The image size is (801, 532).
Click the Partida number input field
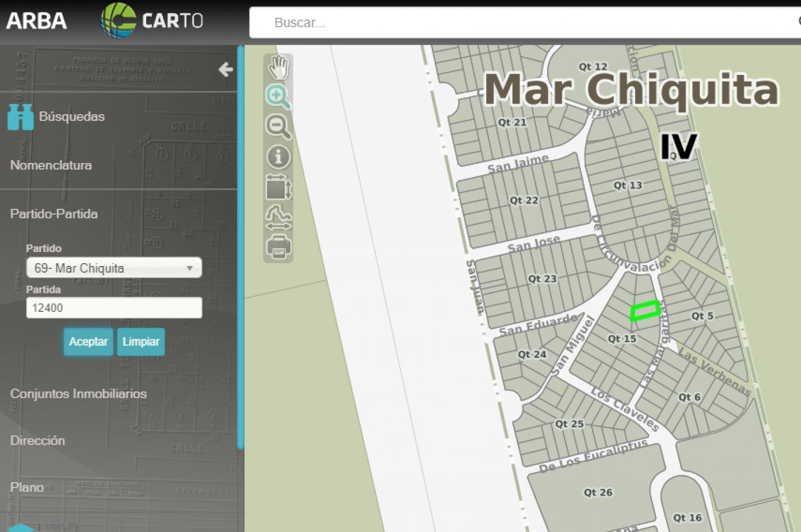click(x=114, y=308)
